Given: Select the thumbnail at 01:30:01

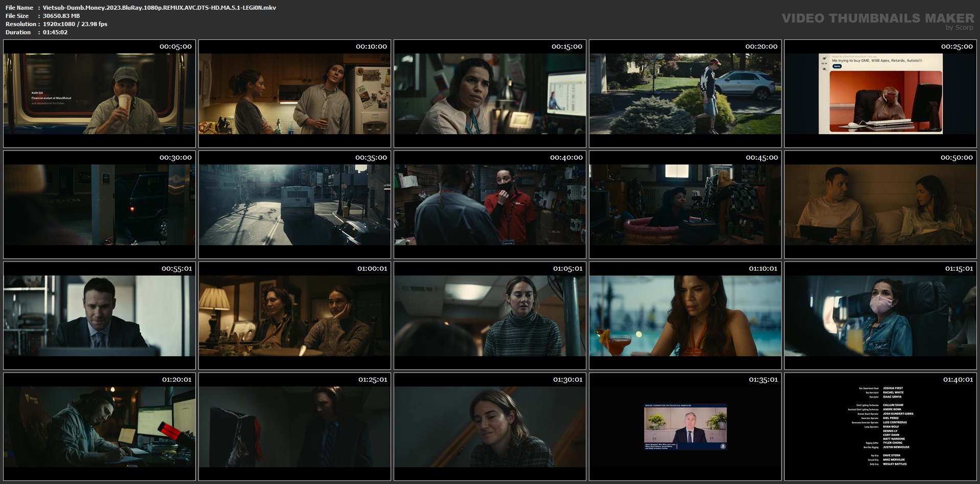Looking at the screenshot, I should coord(490,427).
